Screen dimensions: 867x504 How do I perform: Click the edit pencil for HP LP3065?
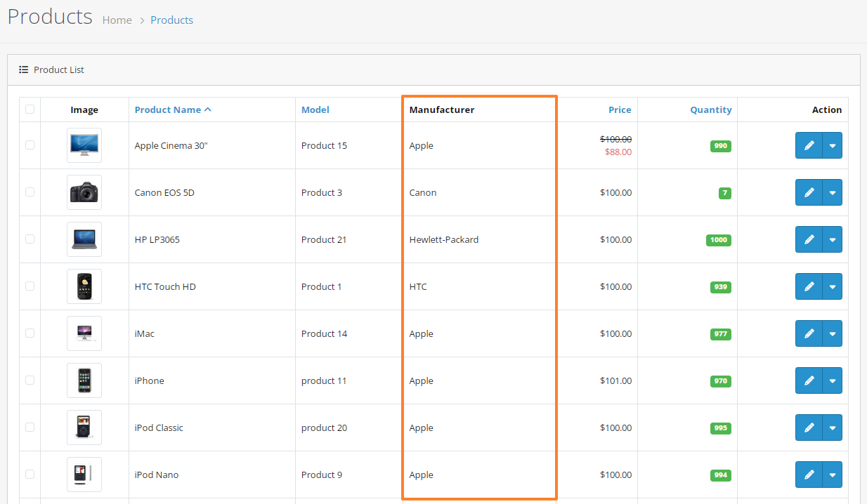pyautogui.click(x=809, y=239)
